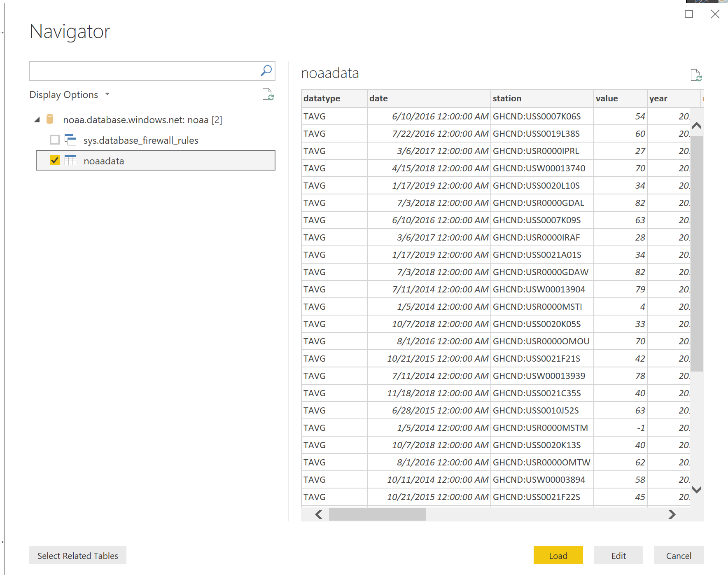
Task: Click refresh icon beside Display Options
Action: coord(268,95)
